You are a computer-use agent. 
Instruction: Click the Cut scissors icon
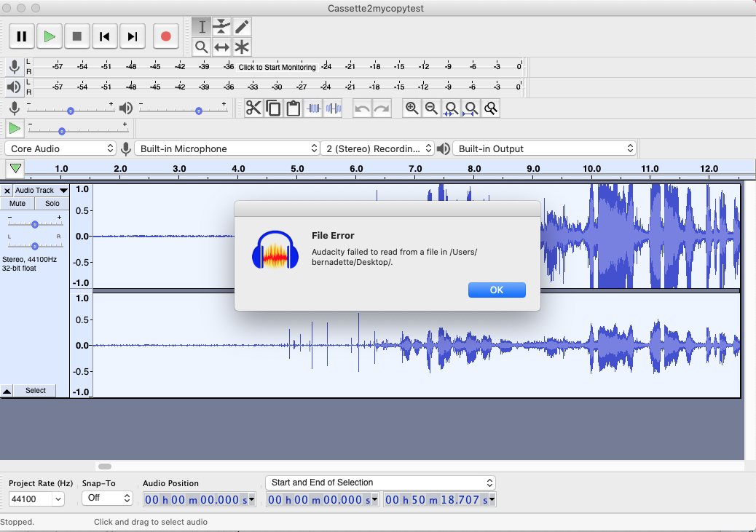coord(253,108)
